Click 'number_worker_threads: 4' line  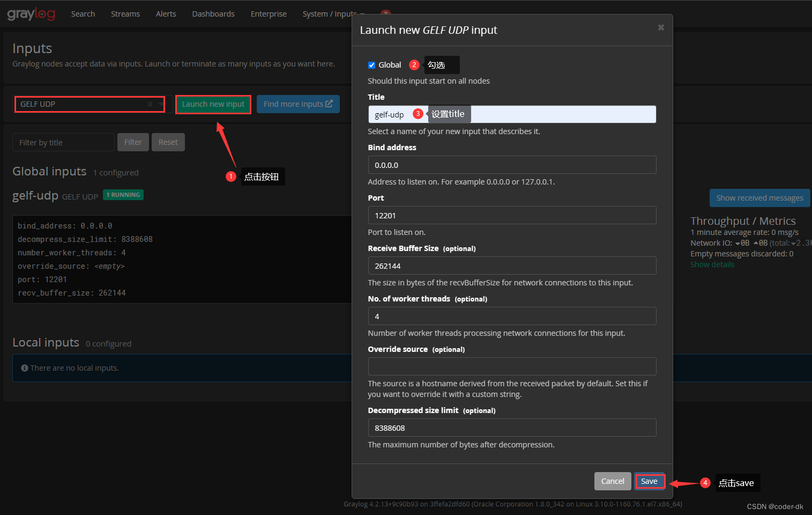point(72,253)
